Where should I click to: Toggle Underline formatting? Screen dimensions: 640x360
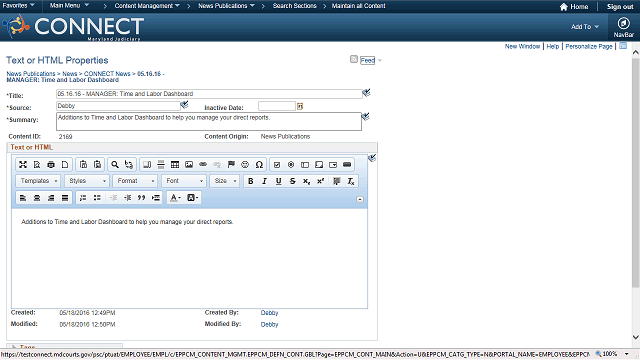tap(278, 181)
